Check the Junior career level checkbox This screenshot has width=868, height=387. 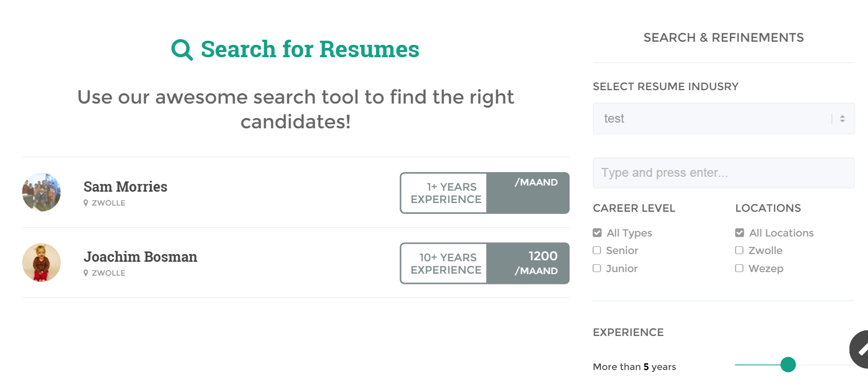597,268
